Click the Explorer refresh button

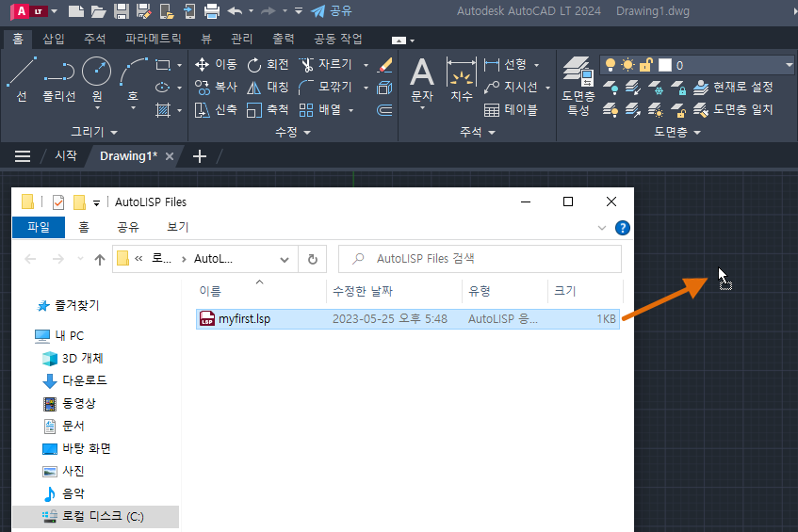coord(313,259)
